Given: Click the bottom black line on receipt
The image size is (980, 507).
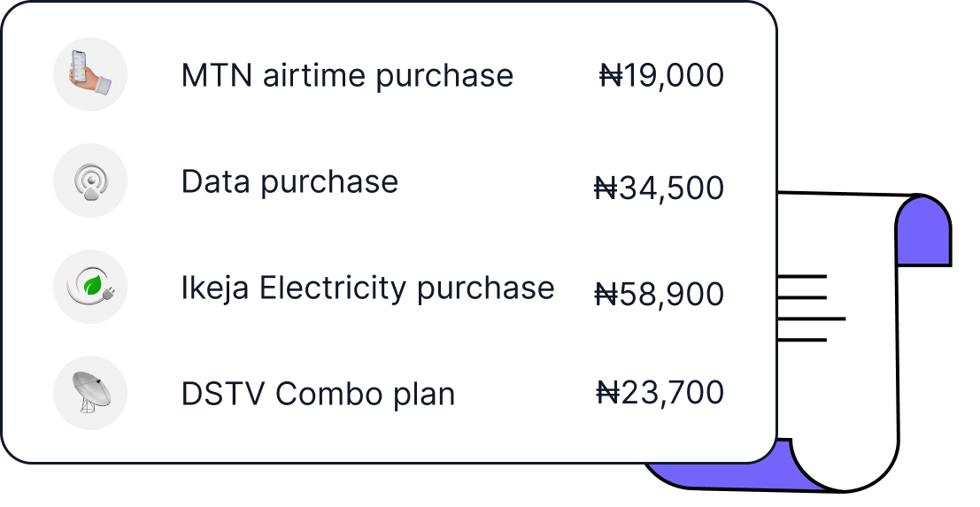Looking at the screenshot, I should (x=801, y=340).
